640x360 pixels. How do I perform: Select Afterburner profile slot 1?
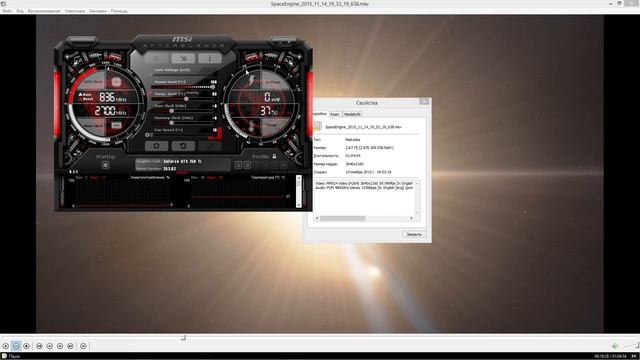click(x=238, y=165)
